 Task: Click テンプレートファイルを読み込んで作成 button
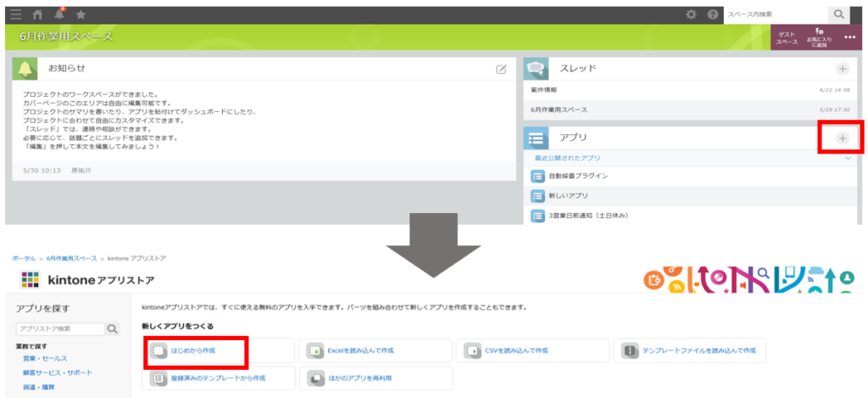click(x=690, y=350)
